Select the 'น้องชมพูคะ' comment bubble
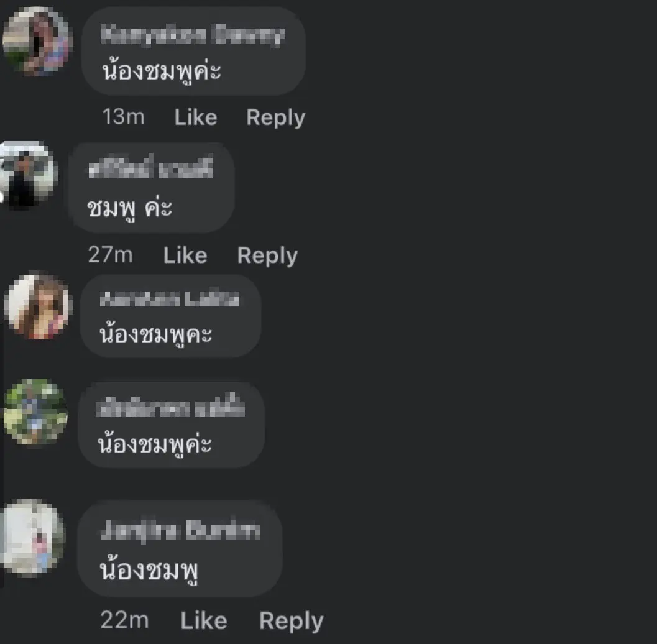This screenshot has width=657, height=644. coord(170,316)
